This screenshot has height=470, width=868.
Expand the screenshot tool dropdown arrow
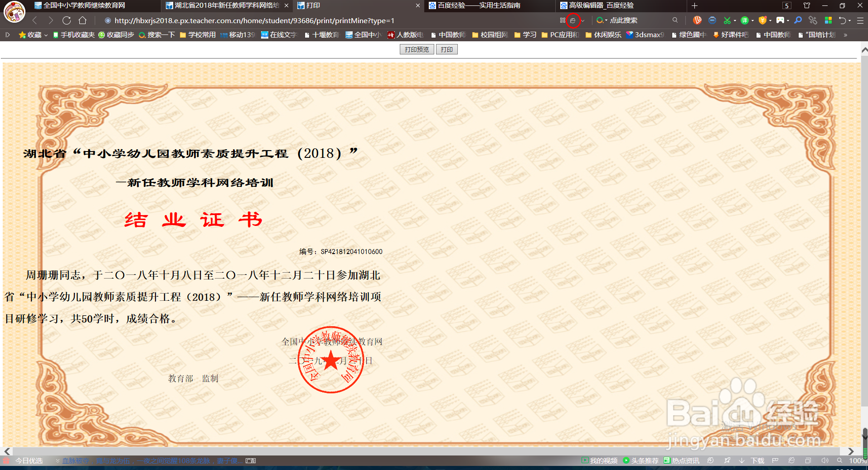tap(735, 20)
